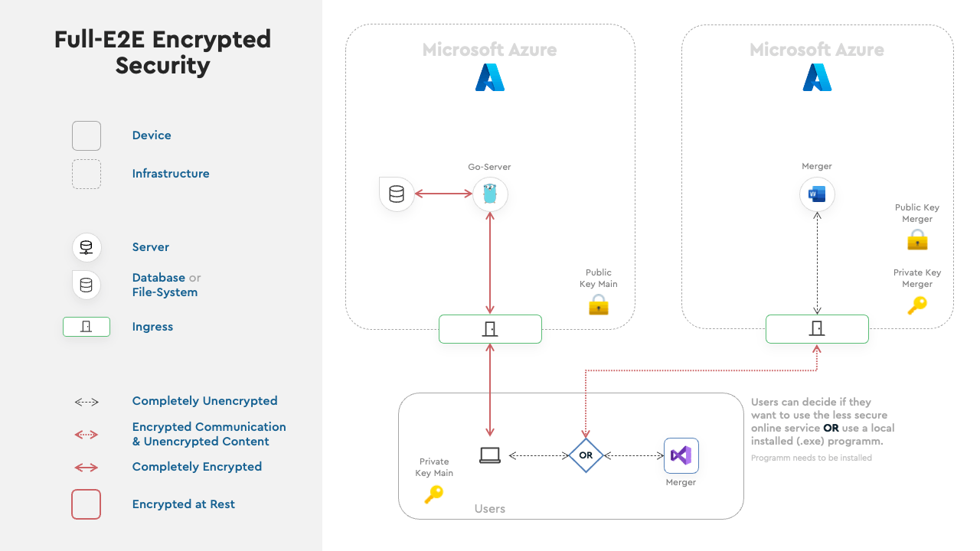Click the 'Full-E2E Encrypted Security' title
The height and width of the screenshot is (551, 980).
[162, 52]
